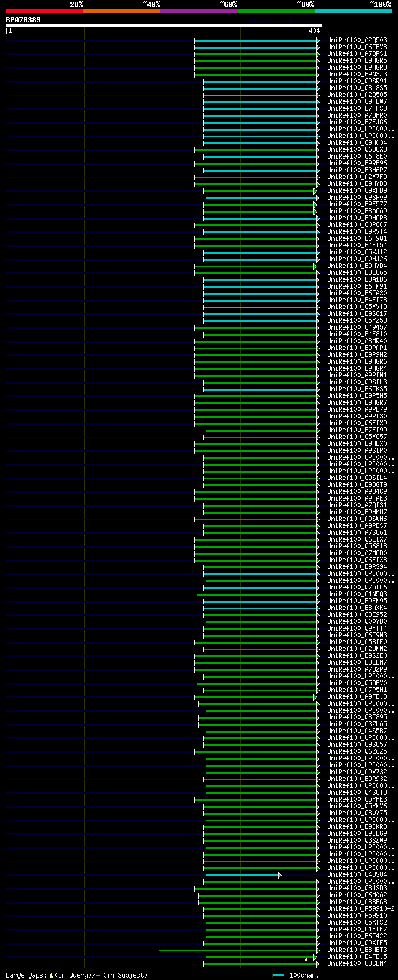
Task: Open hit UniRef100_A9TAE3
Action: [x=357, y=498]
